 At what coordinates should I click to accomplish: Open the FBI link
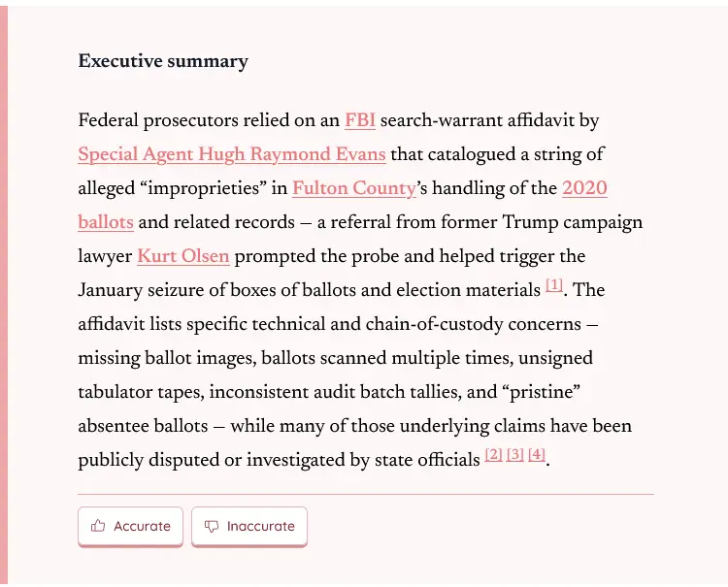tap(360, 121)
